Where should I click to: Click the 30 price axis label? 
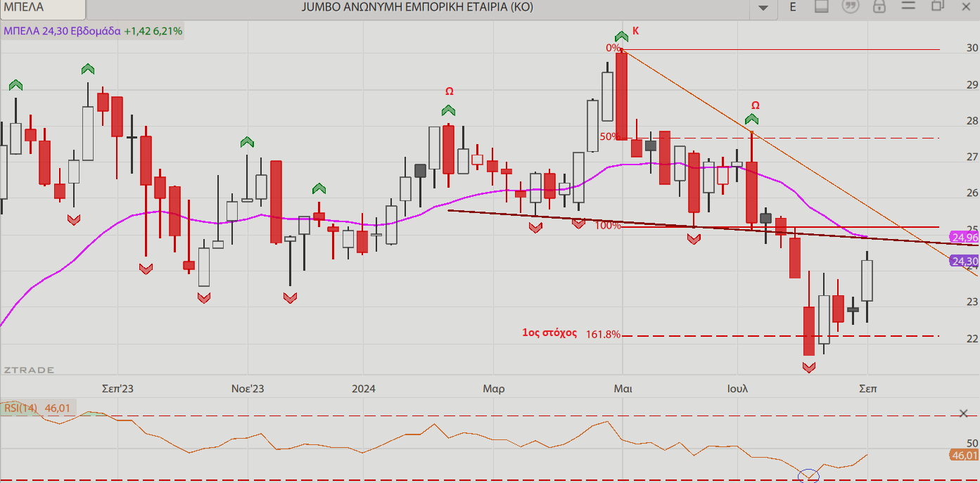972,49
